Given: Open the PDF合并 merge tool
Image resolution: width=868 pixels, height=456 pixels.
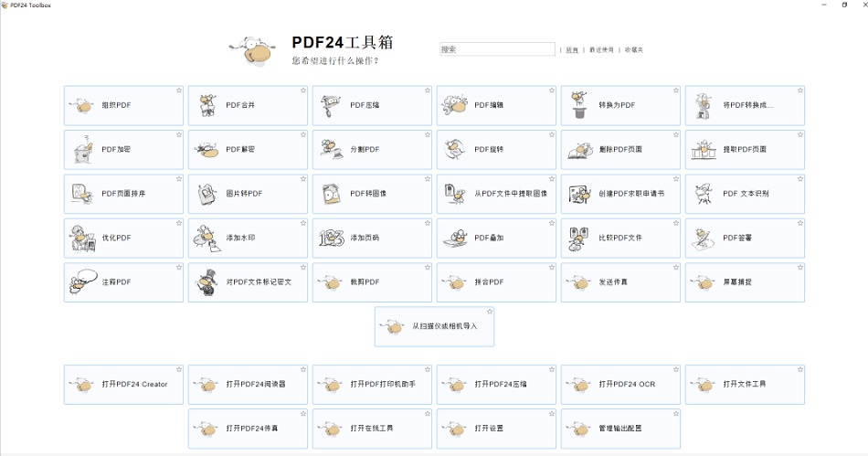Looking at the screenshot, I should coord(248,105).
